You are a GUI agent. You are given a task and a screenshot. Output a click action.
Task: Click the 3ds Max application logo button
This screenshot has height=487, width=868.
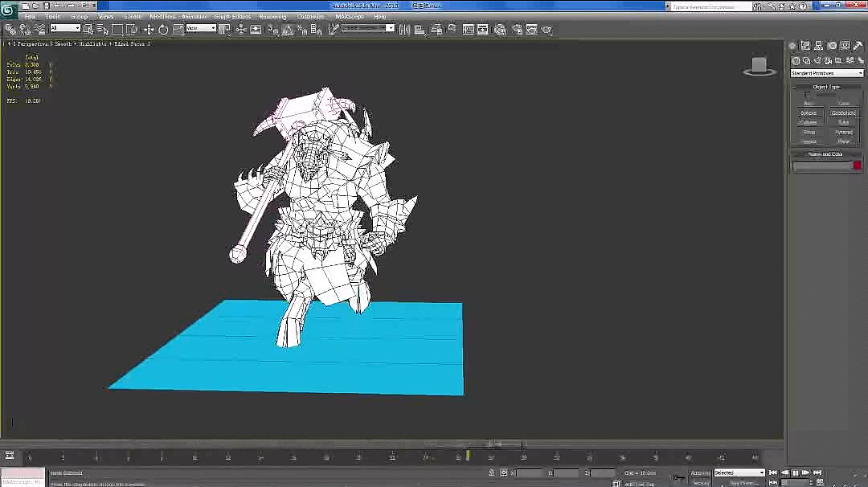8,10
